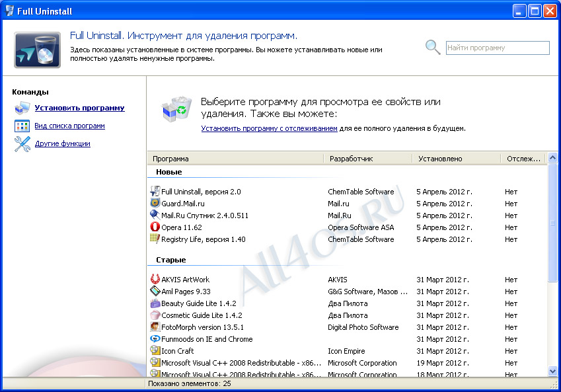This screenshot has height=392, width=561.
Task: Open the Другие функции link
Action: click(63, 143)
